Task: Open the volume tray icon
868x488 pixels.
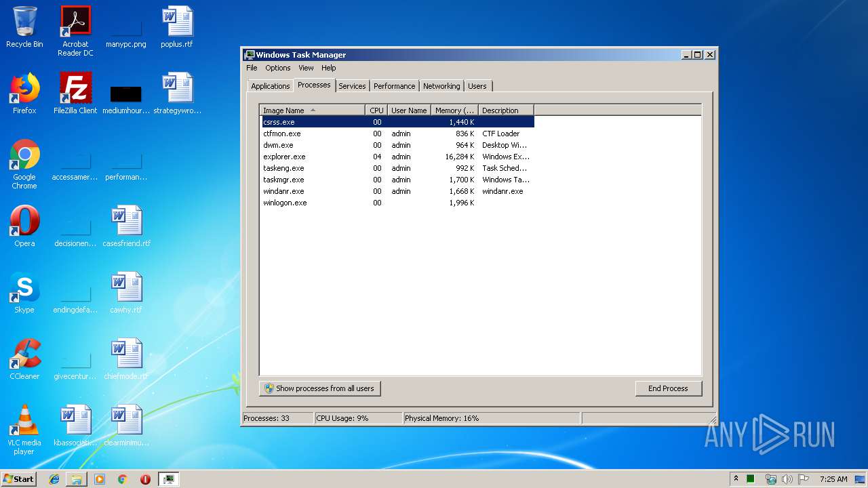Action: click(x=787, y=479)
